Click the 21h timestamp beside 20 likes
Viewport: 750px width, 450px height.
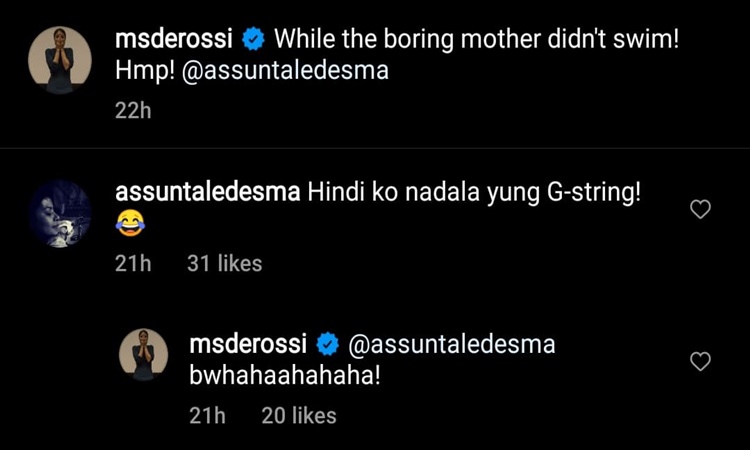[x=207, y=416]
